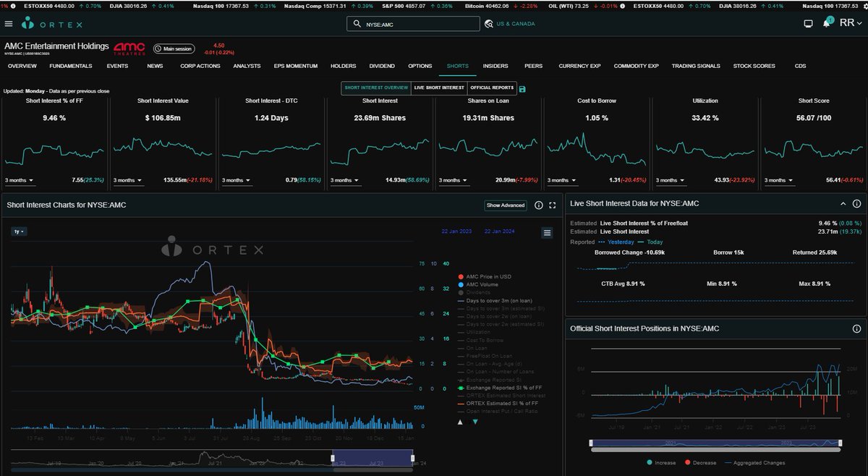The width and height of the screenshot is (868, 476).
Task: Select Short Interest Overview button
Action: [x=376, y=88]
